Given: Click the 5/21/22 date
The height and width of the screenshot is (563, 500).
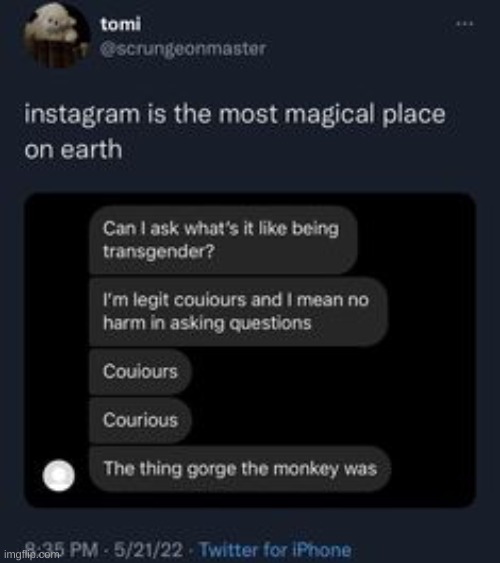Looking at the screenshot, I should click(x=148, y=550).
